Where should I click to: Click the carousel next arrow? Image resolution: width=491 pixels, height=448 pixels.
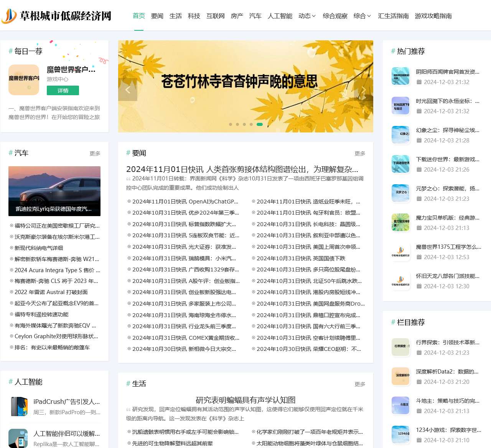363,89
